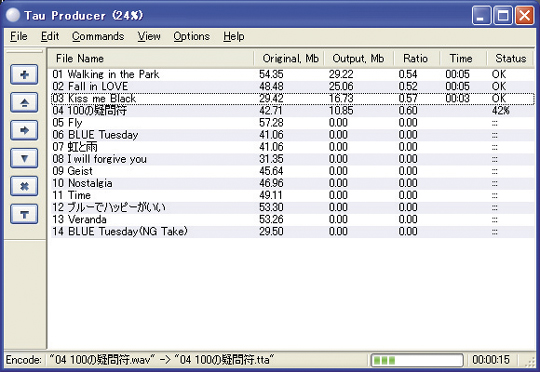
Task: Click the 00:03 time for Kiss me Black
Action: tap(457, 99)
